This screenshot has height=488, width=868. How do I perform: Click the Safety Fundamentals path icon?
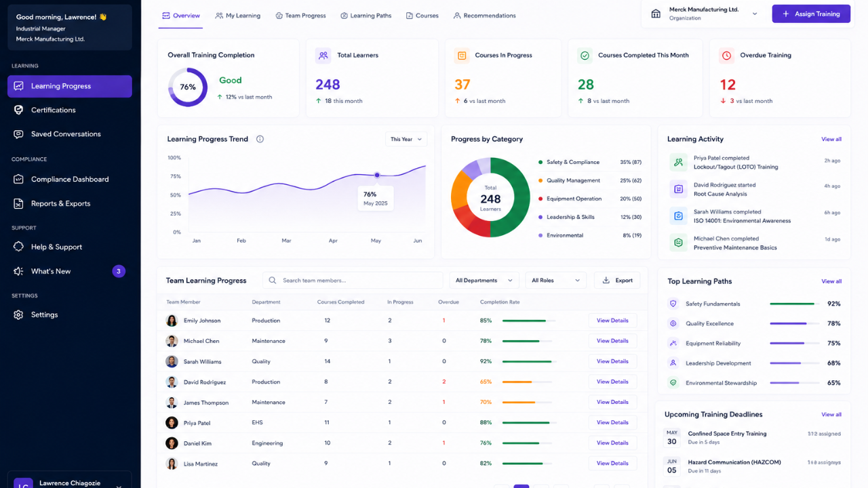[673, 304]
